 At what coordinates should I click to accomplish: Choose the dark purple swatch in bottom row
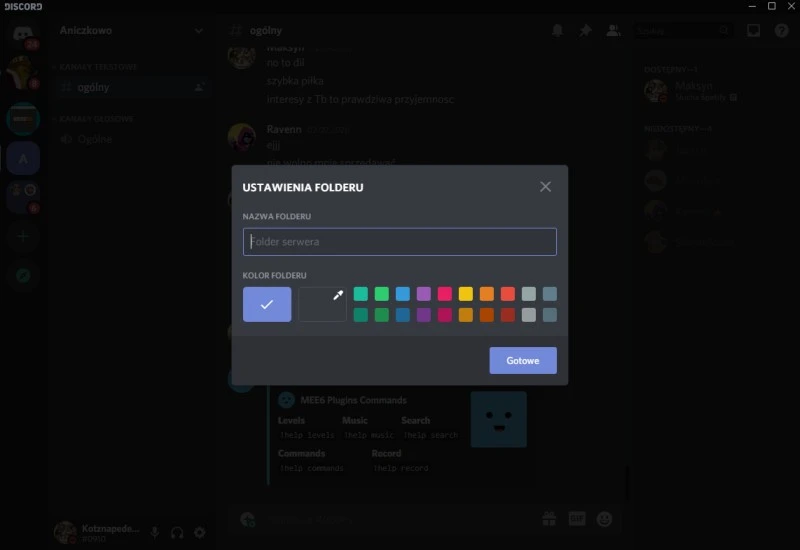(423, 315)
